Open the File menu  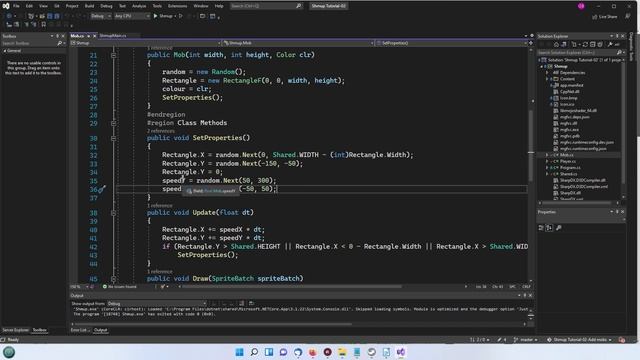point(16,6)
